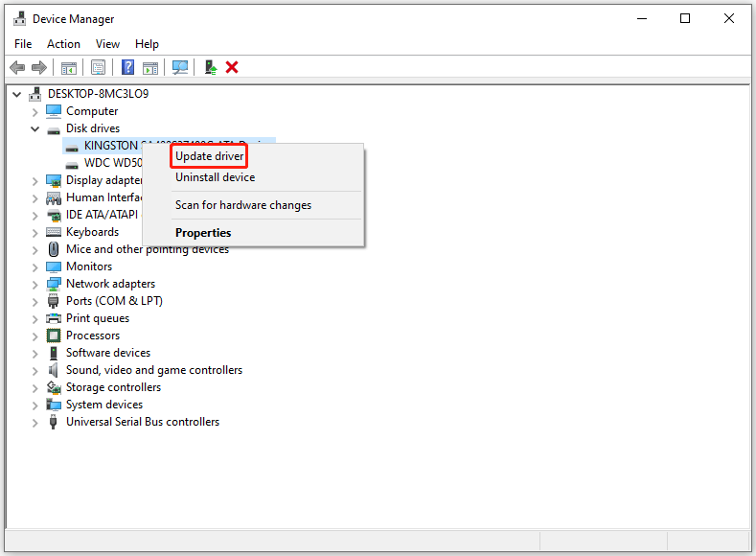Click the IDE ATA/ATAPI controllers icon
756x556 pixels.
coord(54,215)
